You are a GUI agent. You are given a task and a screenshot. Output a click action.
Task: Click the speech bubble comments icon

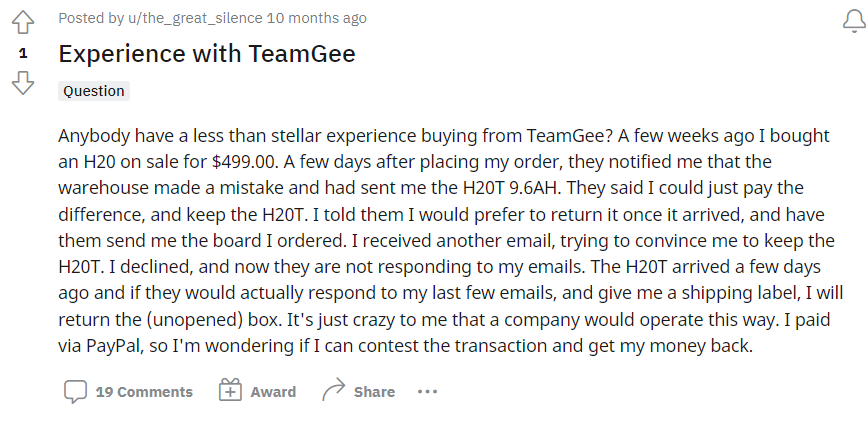click(75, 392)
